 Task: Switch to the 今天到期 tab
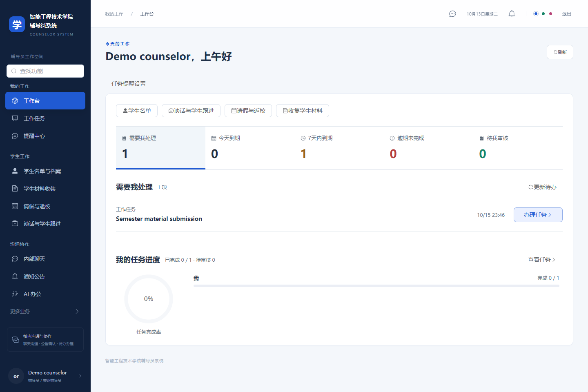[250, 148]
